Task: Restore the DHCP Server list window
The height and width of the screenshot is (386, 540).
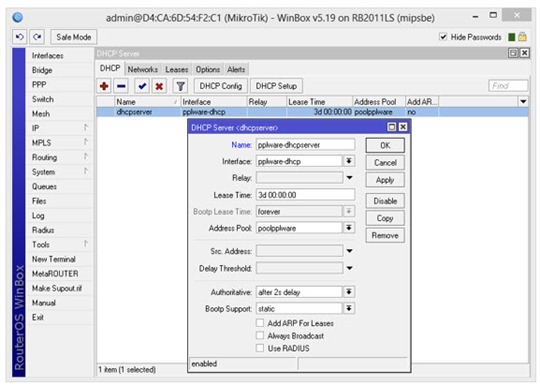Action: tap(513, 53)
